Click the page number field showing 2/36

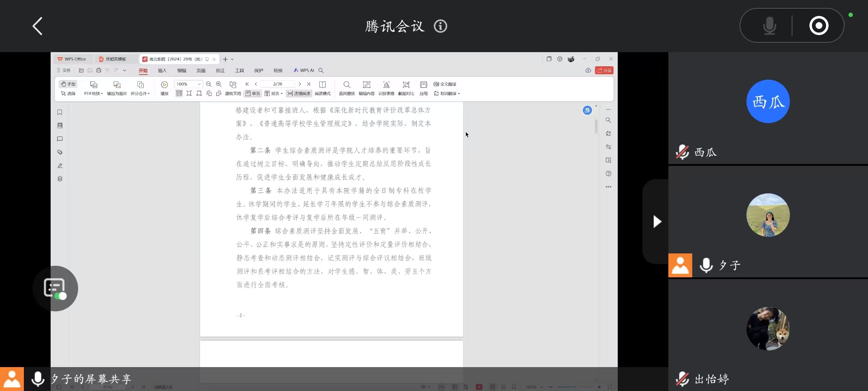[x=278, y=84]
